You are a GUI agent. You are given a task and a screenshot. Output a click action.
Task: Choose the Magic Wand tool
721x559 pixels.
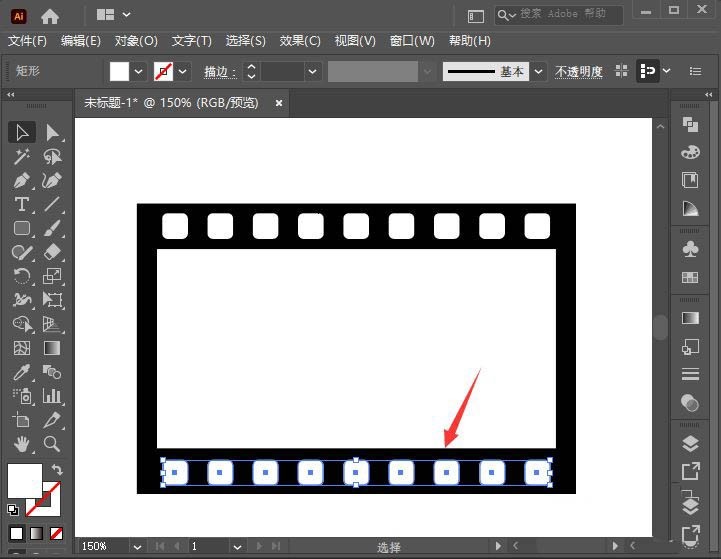tap(22, 156)
